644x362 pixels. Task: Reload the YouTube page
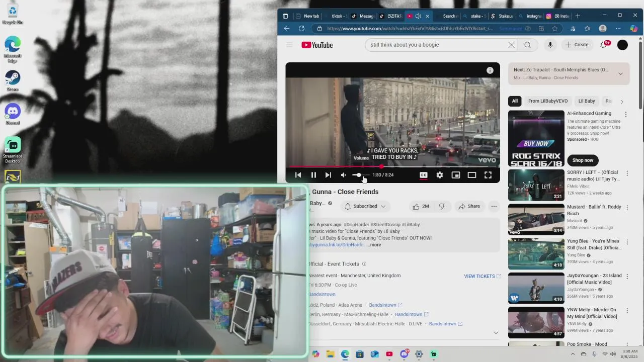point(301,29)
